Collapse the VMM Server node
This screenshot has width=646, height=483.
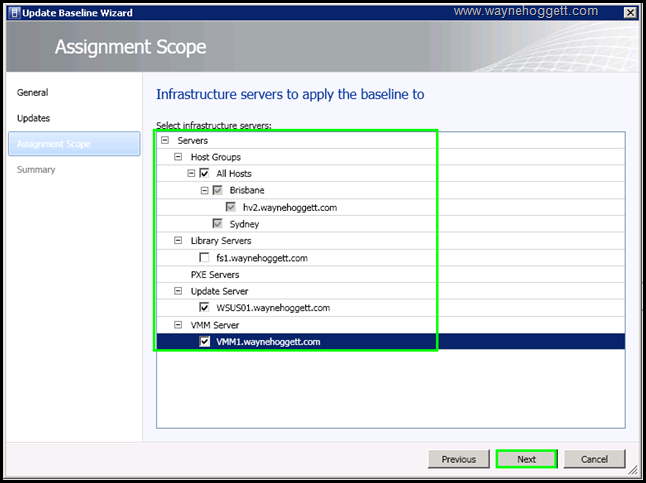(178, 325)
